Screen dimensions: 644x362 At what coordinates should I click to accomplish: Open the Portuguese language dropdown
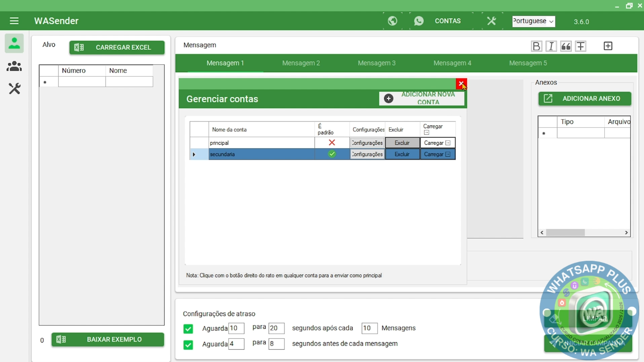pyautogui.click(x=534, y=21)
